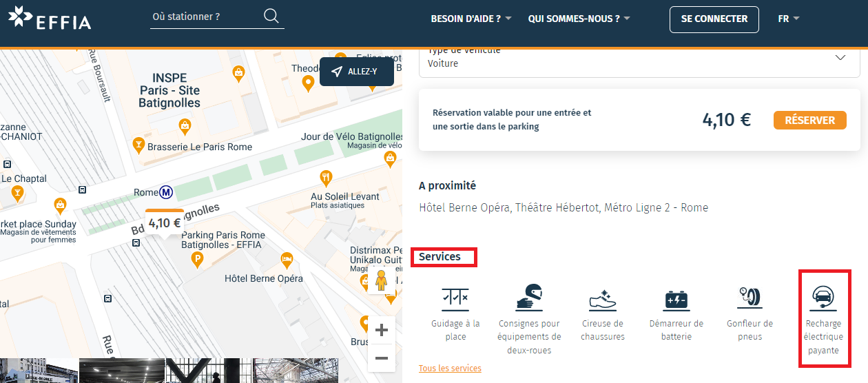Click the SE CONNECTER button
This screenshot has height=383, width=868.
point(714,19)
